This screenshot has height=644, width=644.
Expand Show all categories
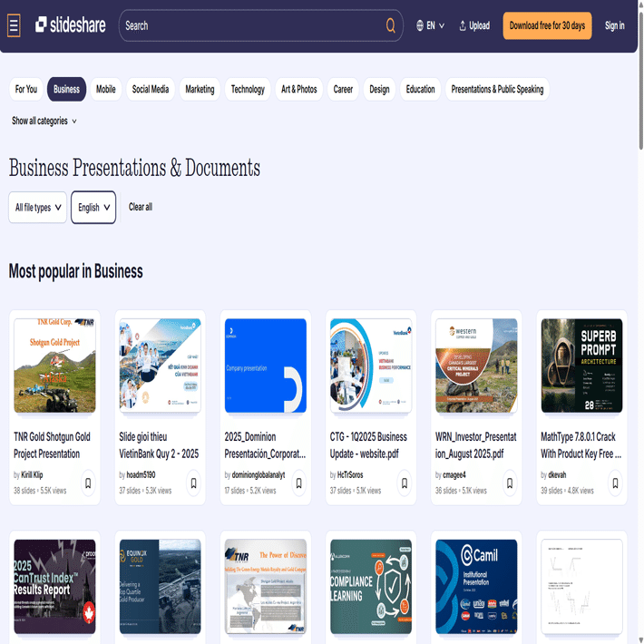(x=44, y=121)
